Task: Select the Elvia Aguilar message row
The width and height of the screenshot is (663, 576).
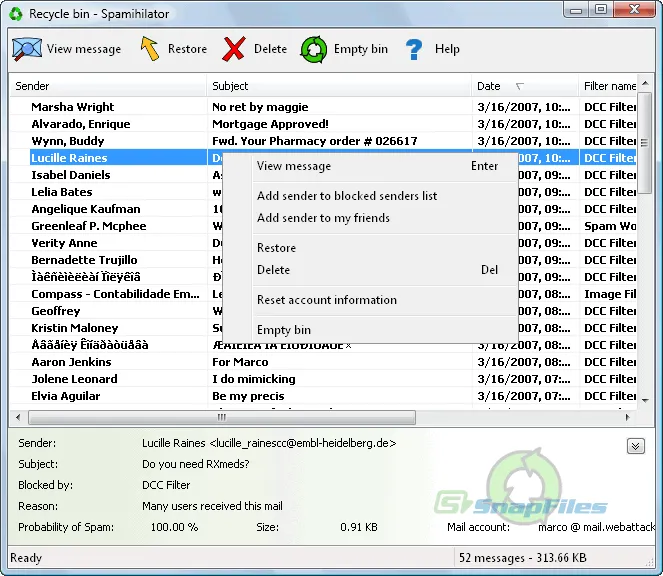Action: pyautogui.click(x=323, y=396)
